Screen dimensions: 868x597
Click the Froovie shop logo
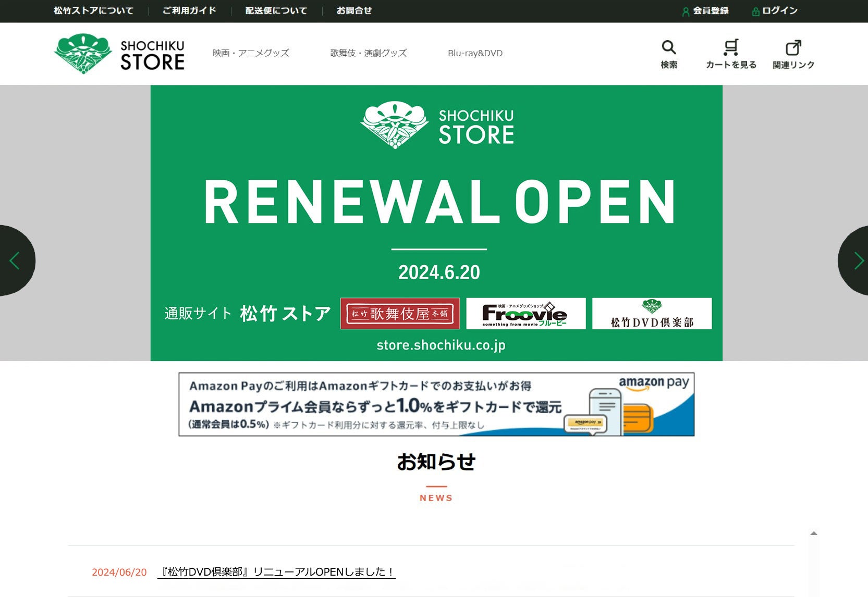tap(525, 314)
